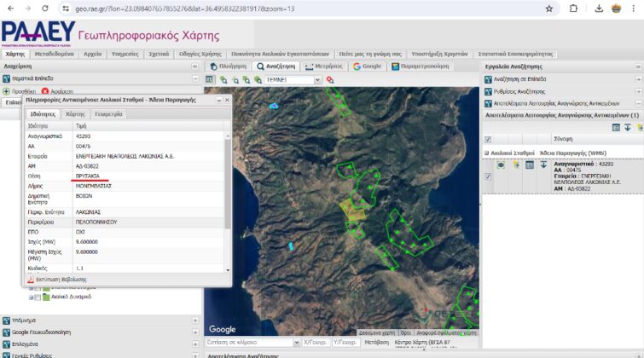The image size is (644, 358).
Task: Open the Οδηγίες Χρήσης menu tab
Action: (200, 54)
